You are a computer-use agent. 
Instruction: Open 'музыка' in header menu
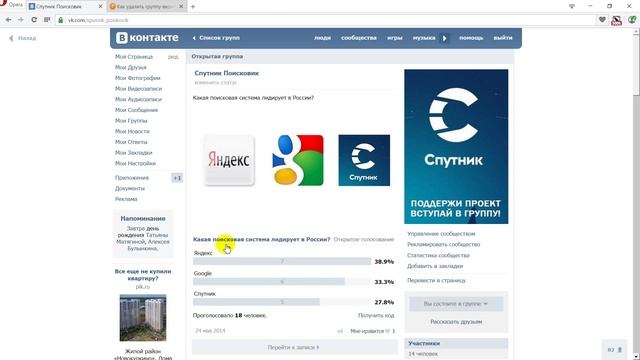click(x=424, y=38)
